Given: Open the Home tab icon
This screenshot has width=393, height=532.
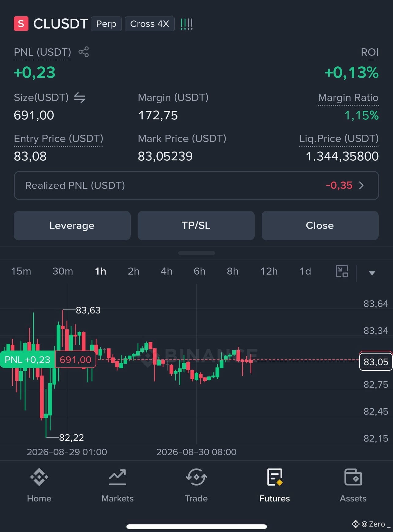Looking at the screenshot, I should [x=39, y=477].
